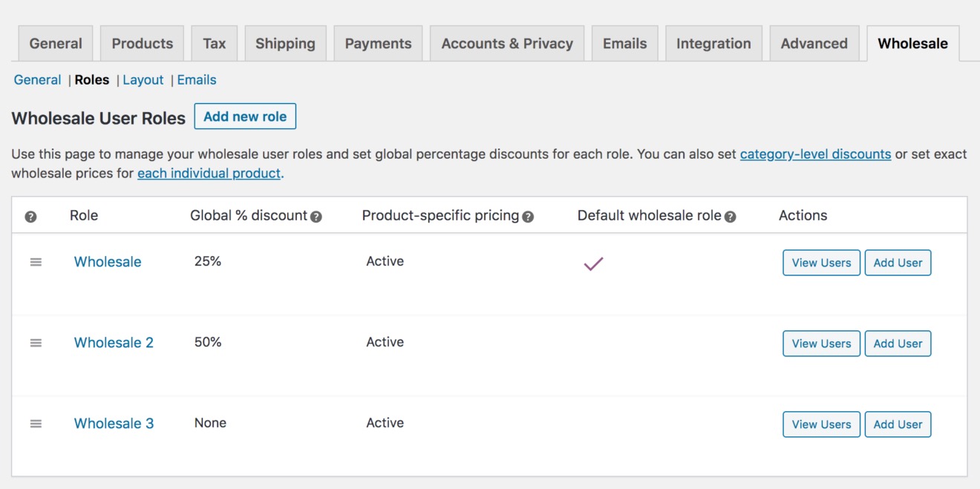Screen dimensions: 980x489
Task: Open the Layout sub-section link
Action: [x=143, y=80]
